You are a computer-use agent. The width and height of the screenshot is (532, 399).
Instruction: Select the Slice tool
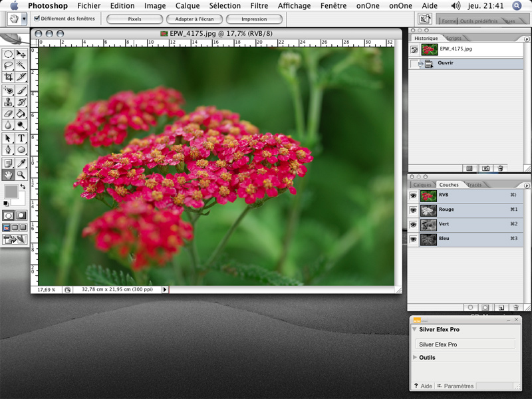[21, 77]
